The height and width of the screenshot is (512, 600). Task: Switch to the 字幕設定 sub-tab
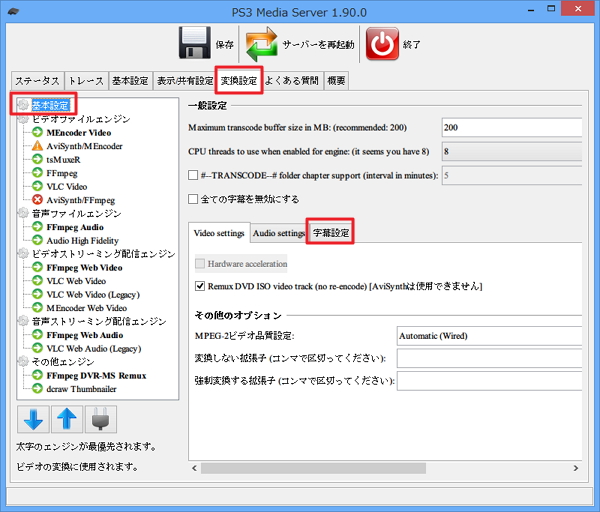coord(331,232)
